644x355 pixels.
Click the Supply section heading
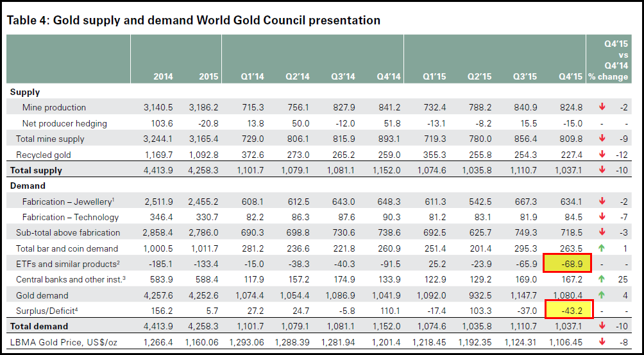[25, 92]
